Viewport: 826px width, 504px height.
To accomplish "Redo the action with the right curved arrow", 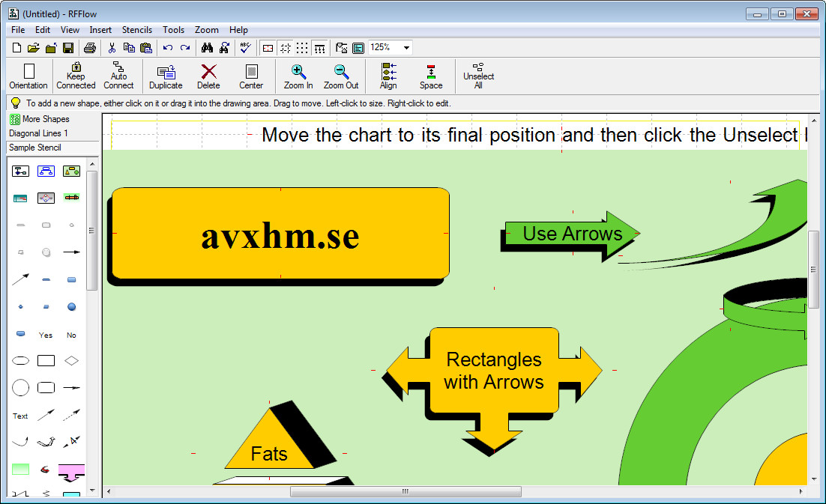I will click(185, 48).
